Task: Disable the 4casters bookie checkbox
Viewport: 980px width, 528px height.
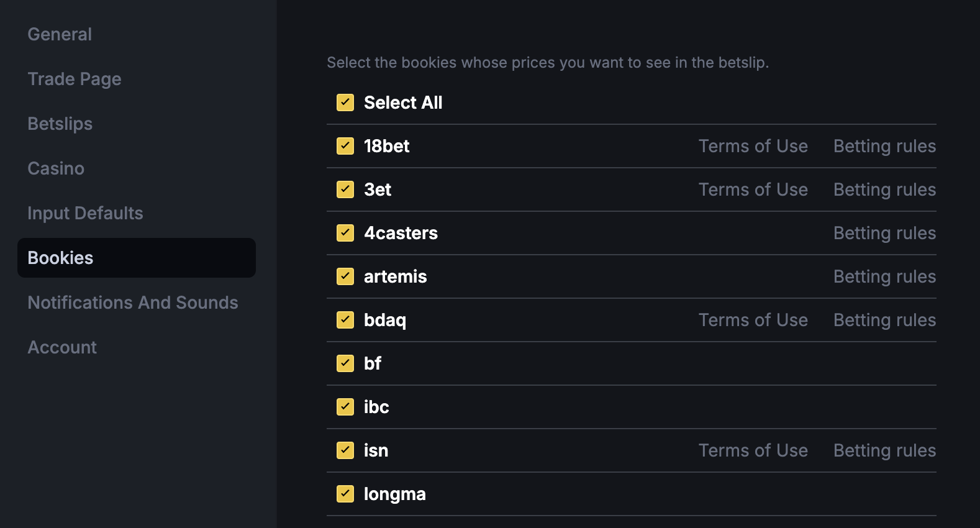Action: (x=345, y=233)
